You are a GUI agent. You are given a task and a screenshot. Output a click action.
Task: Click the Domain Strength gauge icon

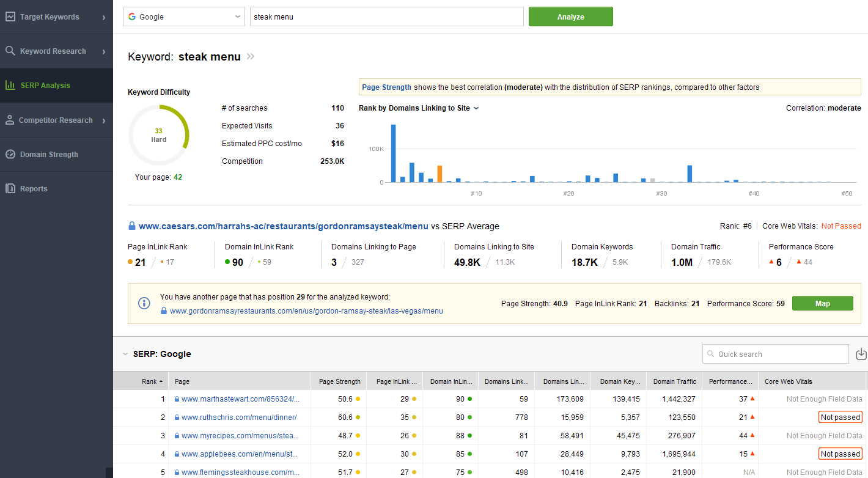tap(10, 155)
